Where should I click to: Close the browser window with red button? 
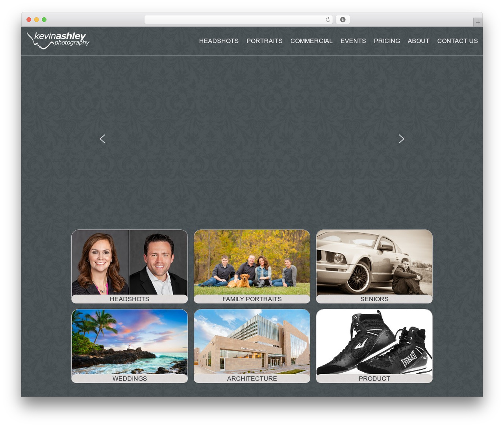tap(29, 20)
